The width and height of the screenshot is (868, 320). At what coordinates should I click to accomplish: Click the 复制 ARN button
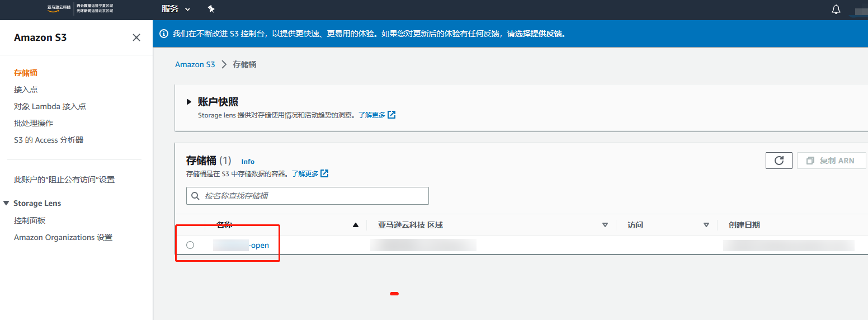[x=831, y=161]
